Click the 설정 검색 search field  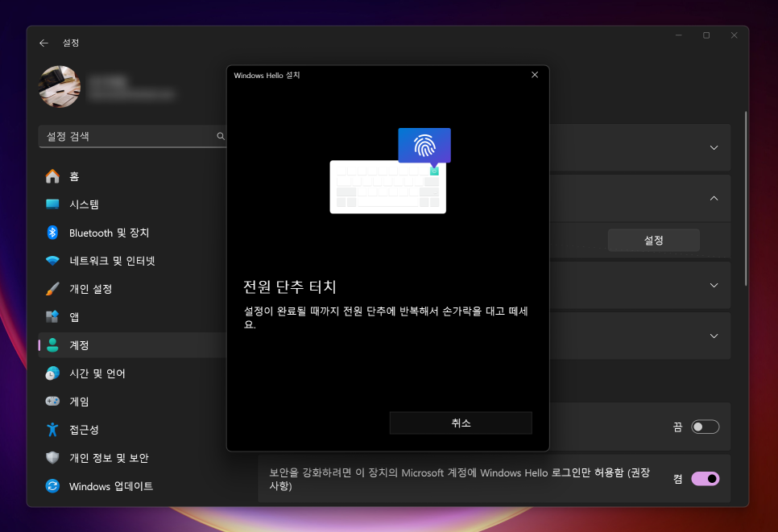pos(132,136)
